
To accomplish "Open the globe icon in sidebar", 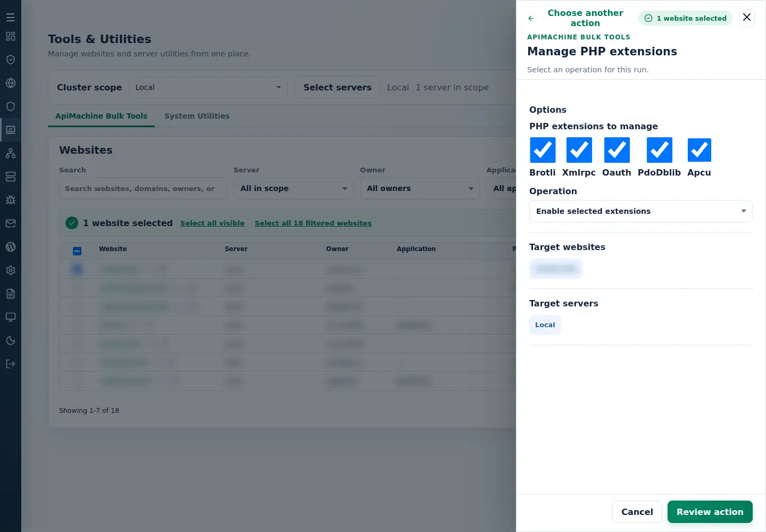I will pos(11,83).
